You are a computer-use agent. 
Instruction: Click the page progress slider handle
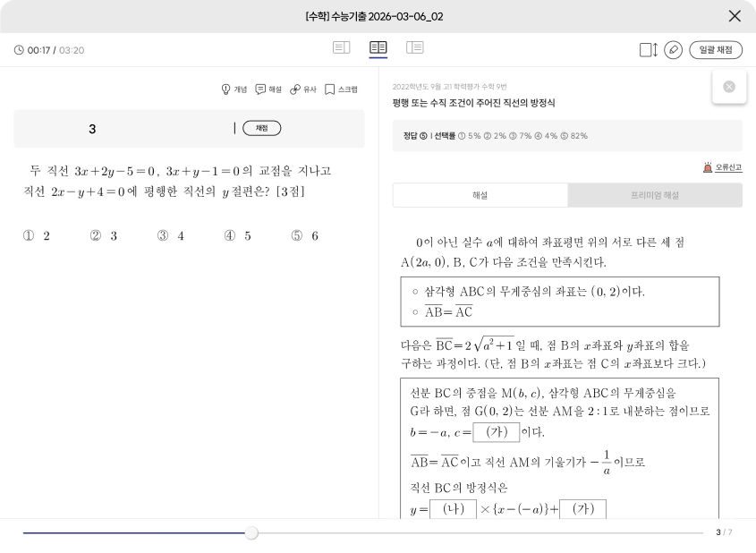(x=251, y=532)
